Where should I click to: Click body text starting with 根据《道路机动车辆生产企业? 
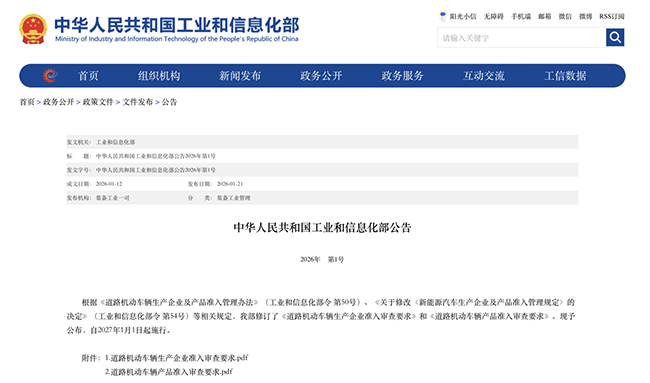322,316
